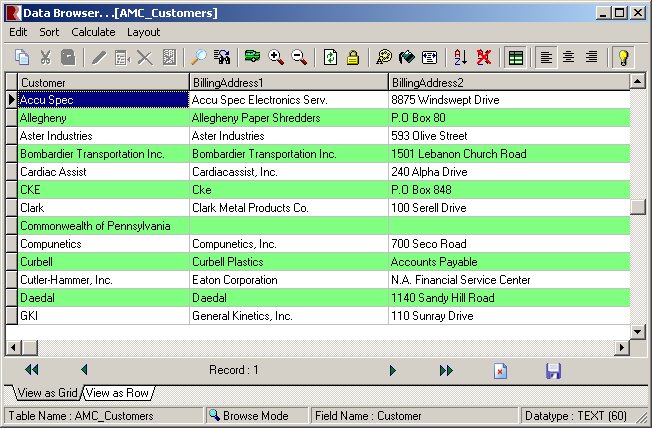Click the yellow padlock icon
Image resolution: width=652 pixels, height=428 pixels.
pyautogui.click(x=353, y=57)
